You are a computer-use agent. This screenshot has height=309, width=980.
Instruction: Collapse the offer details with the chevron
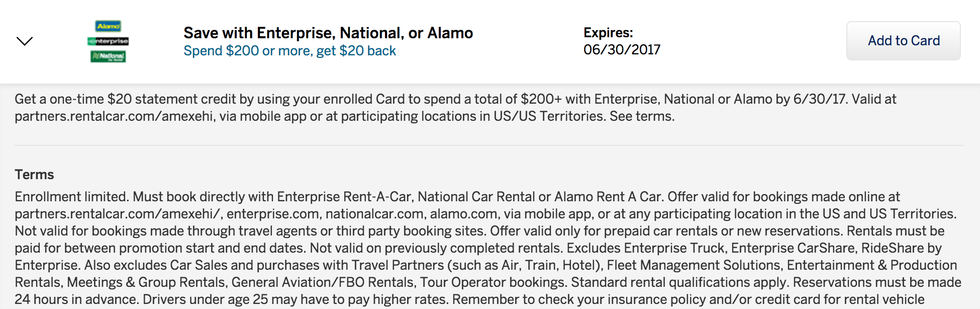click(25, 41)
